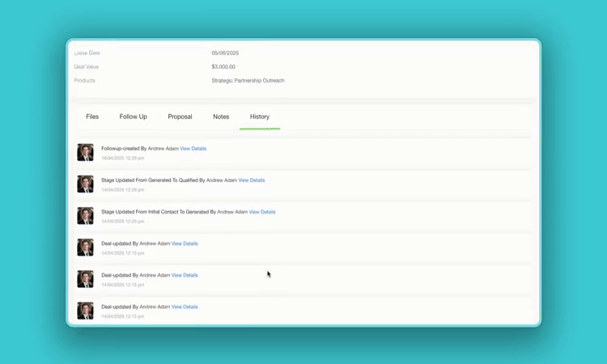Click the close date value 05/06/2025
This screenshot has height=364, width=607.
225,53
